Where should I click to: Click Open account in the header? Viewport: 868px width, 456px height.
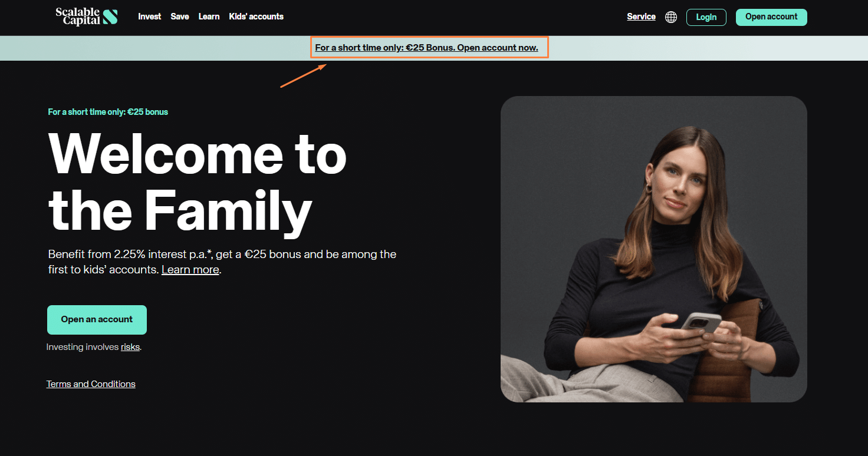coord(771,17)
